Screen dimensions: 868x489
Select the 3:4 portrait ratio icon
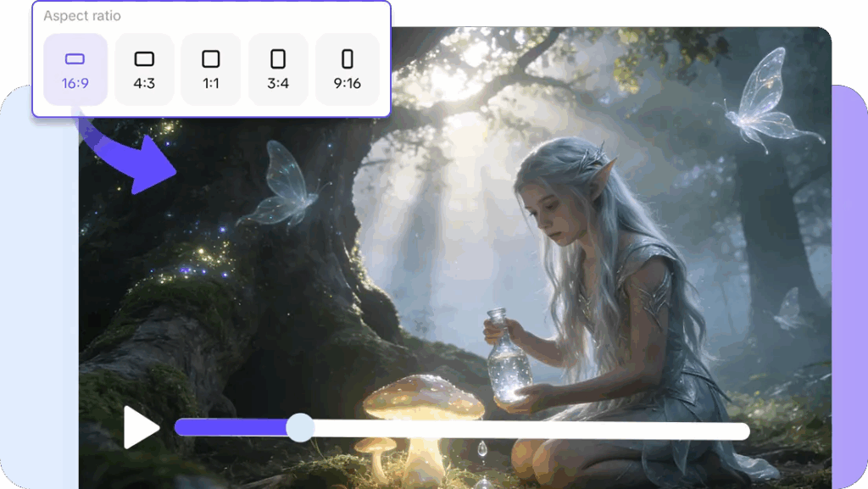pos(278,58)
